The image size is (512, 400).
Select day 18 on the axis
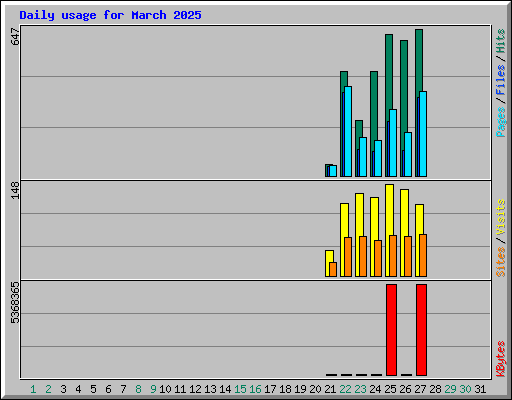click(x=285, y=389)
